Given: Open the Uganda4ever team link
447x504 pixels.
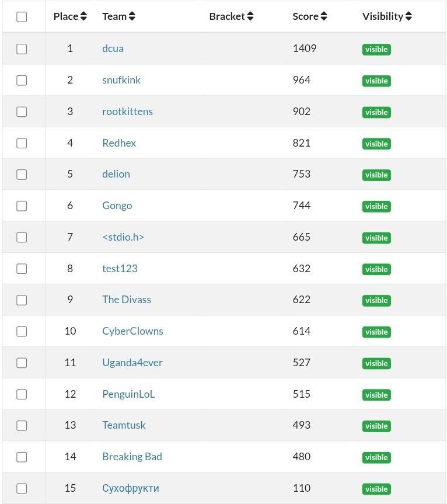Looking at the screenshot, I should (x=132, y=363).
